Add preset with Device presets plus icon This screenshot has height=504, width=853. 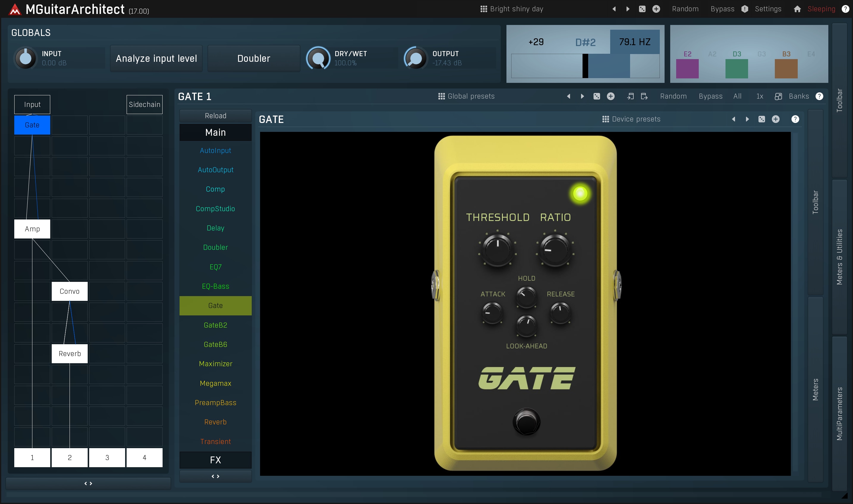(x=775, y=119)
